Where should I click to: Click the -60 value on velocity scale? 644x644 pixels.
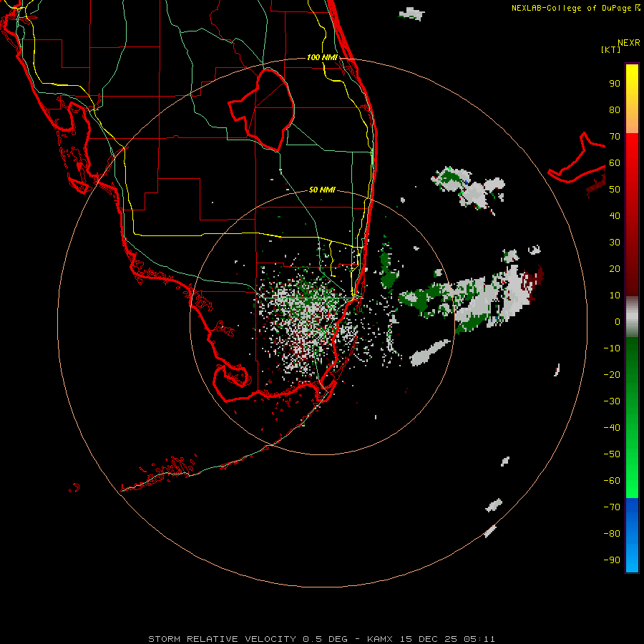pyautogui.click(x=612, y=481)
